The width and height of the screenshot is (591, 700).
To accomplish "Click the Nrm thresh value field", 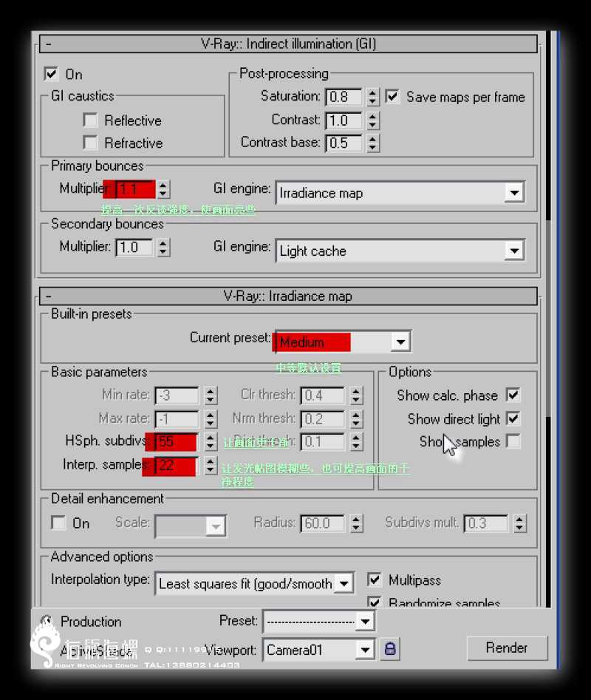I will pyautogui.click(x=323, y=419).
